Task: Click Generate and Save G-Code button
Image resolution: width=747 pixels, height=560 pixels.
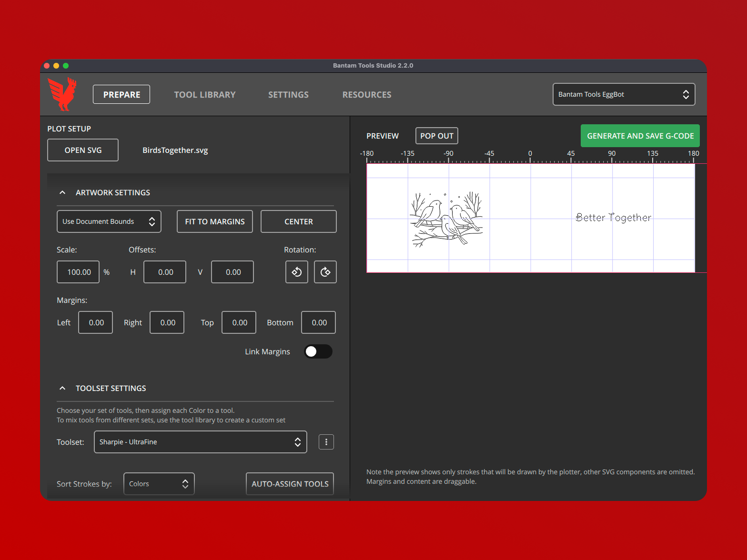Action: (x=640, y=136)
